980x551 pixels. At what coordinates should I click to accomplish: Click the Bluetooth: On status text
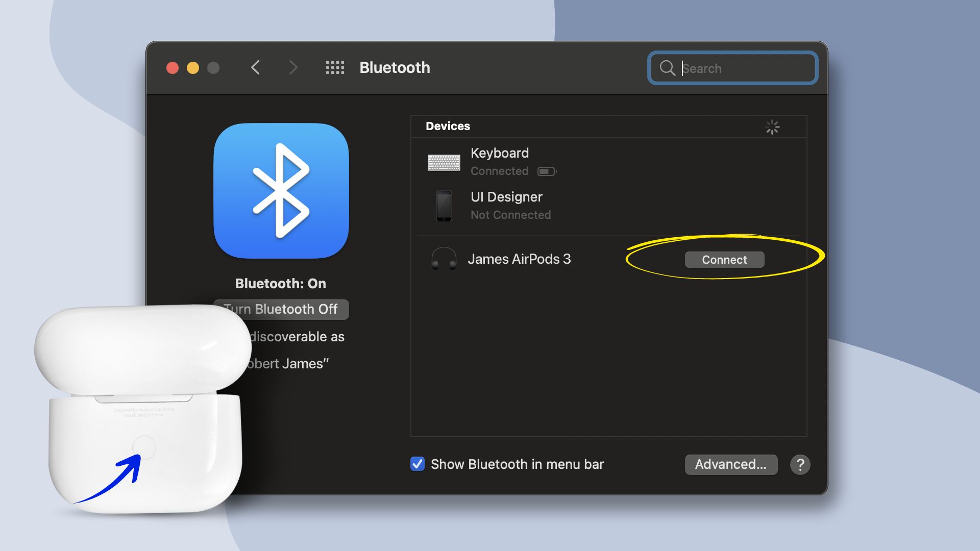[x=281, y=284]
